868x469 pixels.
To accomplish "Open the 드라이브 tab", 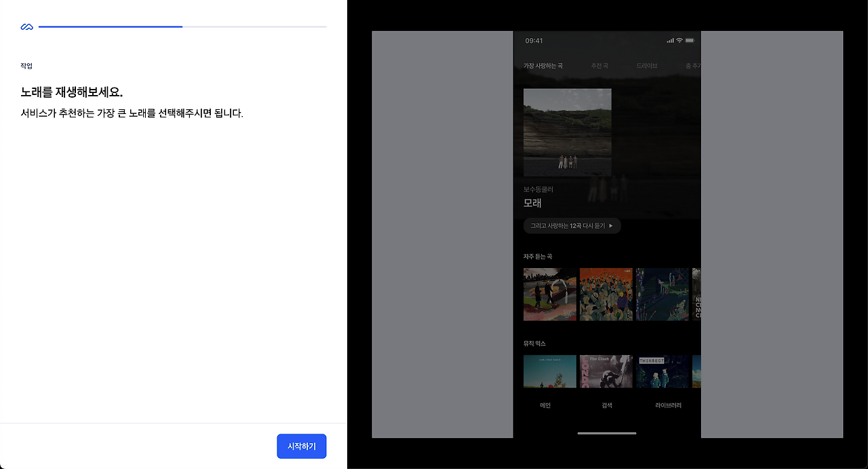I will (x=647, y=66).
